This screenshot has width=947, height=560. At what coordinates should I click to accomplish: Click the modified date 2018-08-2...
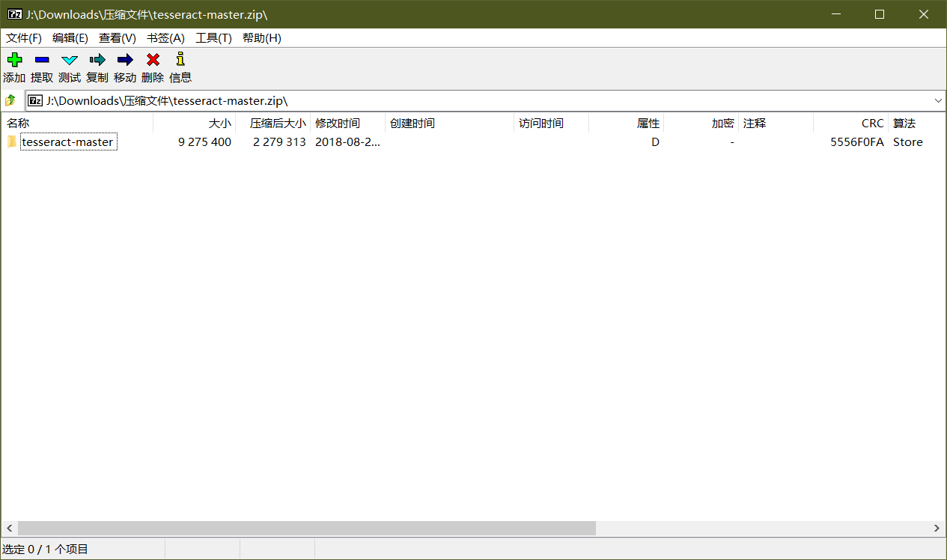(x=347, y=142)
